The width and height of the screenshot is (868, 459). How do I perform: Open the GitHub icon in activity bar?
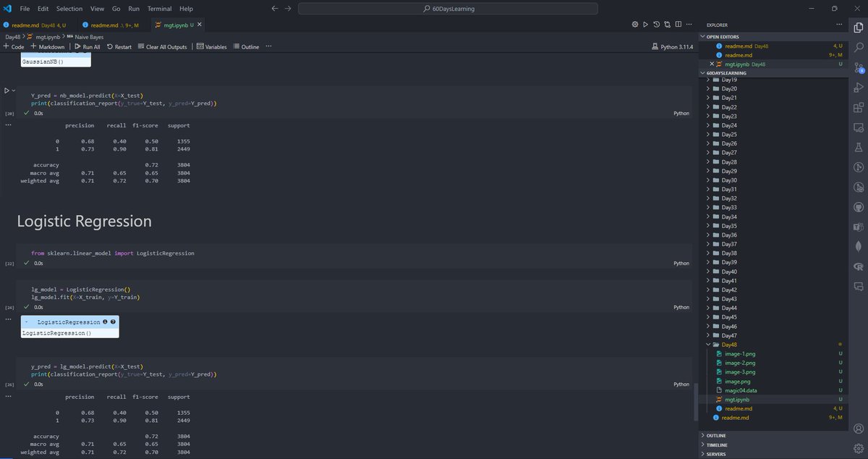coord(859,206)
